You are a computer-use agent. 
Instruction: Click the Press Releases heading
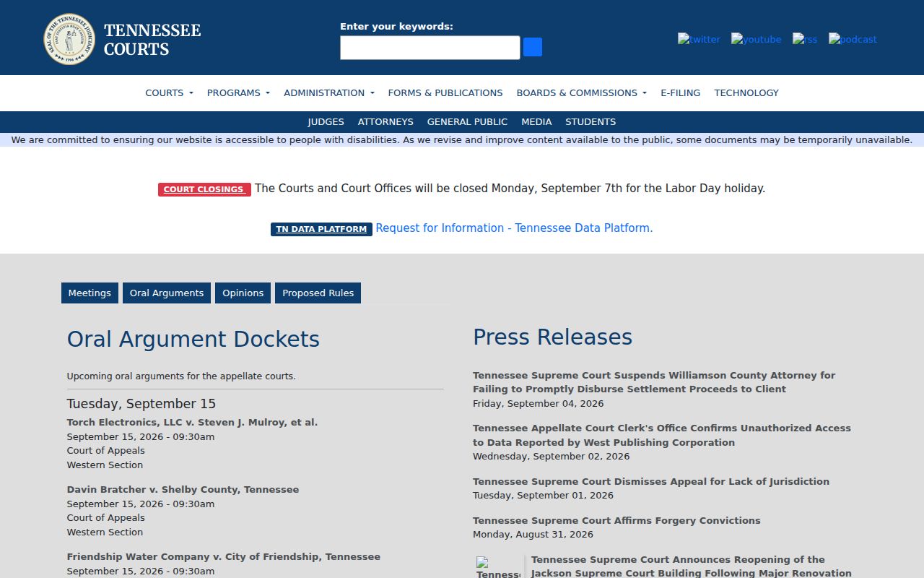coord(552,337)
